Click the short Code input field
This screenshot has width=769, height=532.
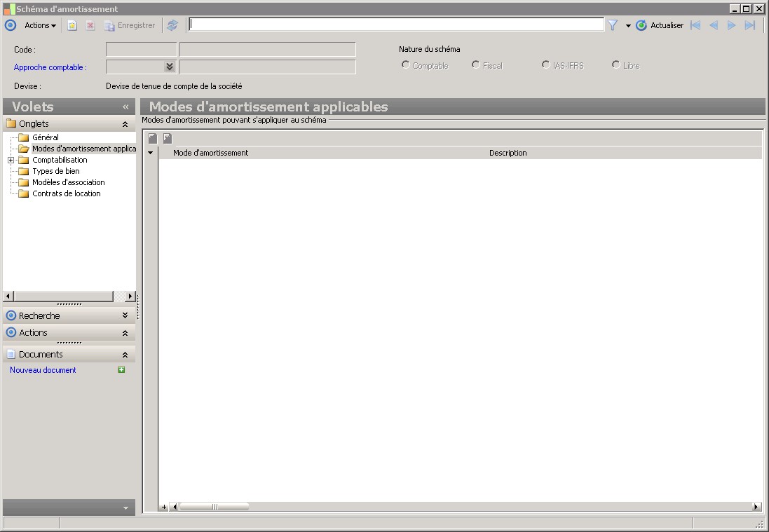(x=141, y=50)
